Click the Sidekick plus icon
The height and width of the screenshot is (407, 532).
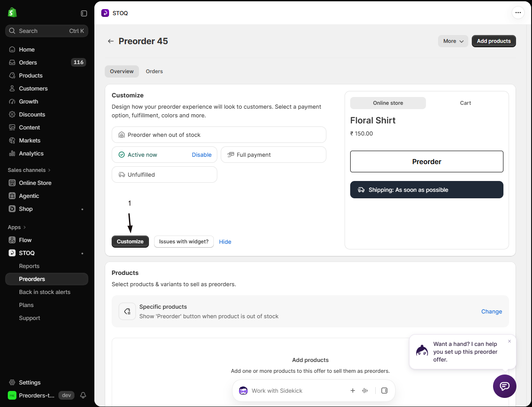tap(353, 391)
